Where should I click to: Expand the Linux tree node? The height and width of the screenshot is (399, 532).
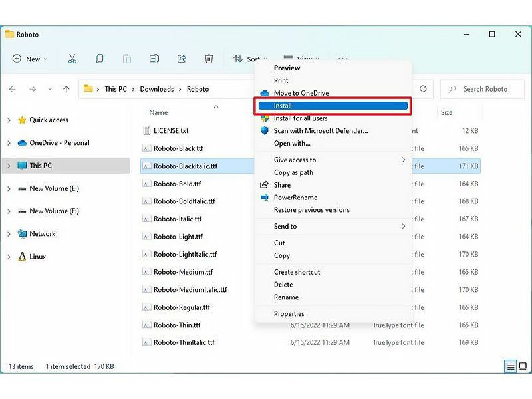pyautogui.click(x=9, y=257)
